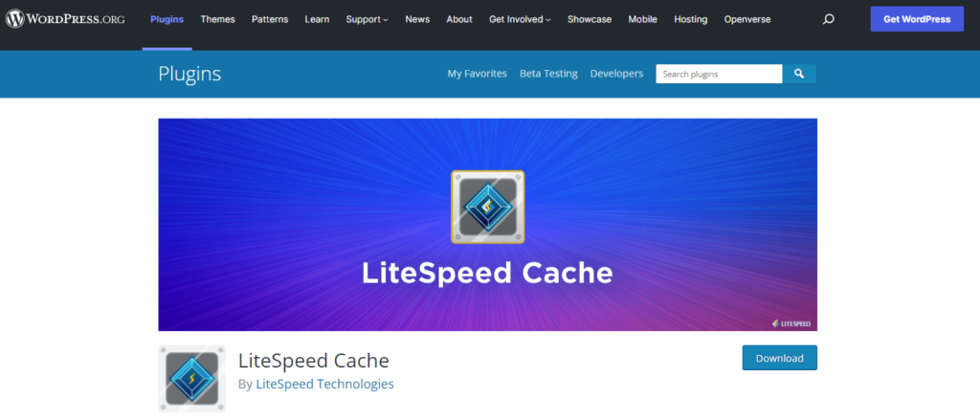Click the Get WordPress button

point(917,19)
